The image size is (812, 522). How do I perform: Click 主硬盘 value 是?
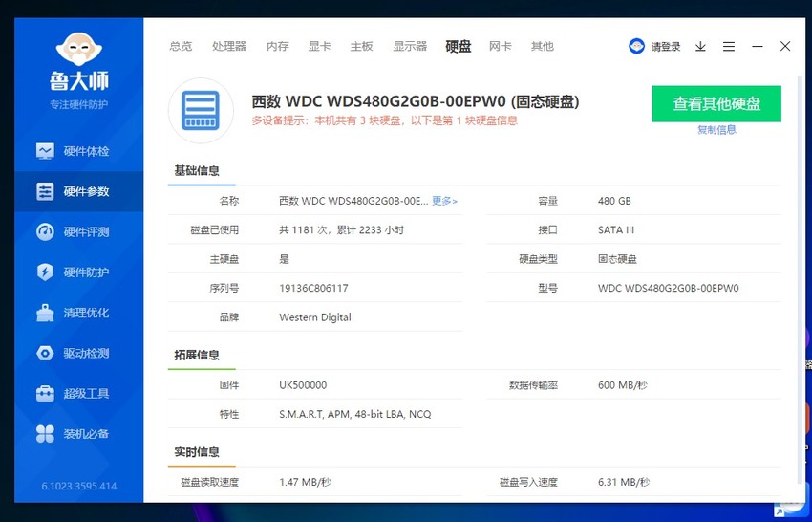[284, 259]
